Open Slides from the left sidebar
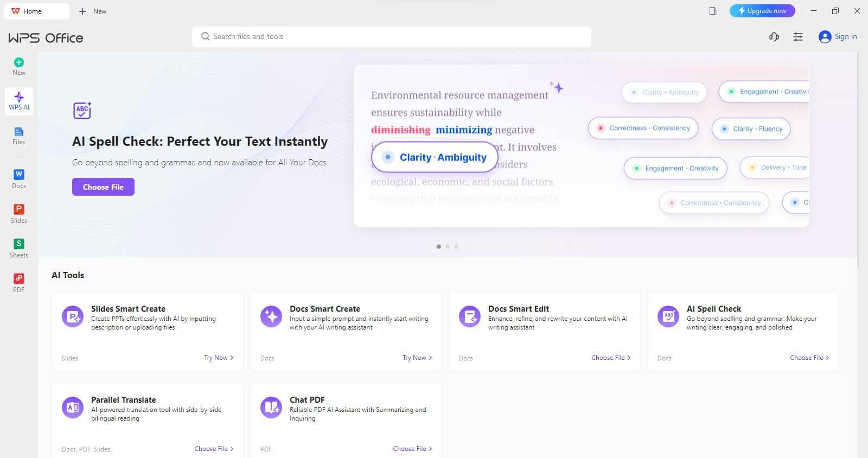 (19, 214)
